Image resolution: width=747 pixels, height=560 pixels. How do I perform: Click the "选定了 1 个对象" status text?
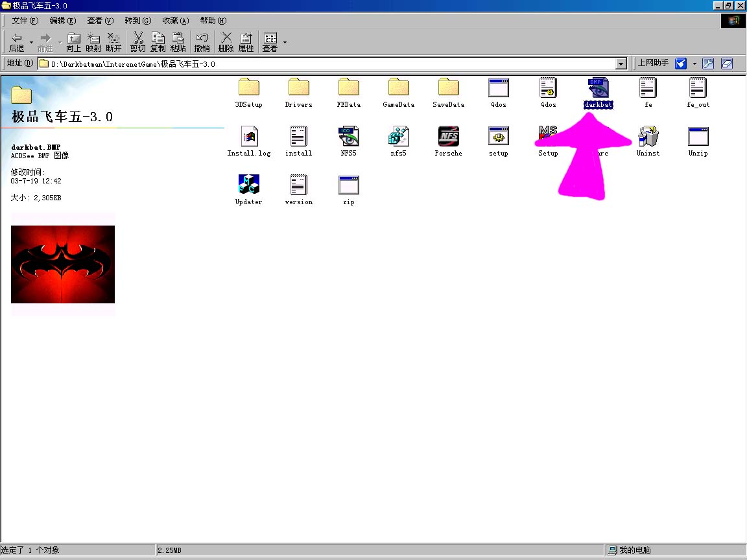[30, 550]
